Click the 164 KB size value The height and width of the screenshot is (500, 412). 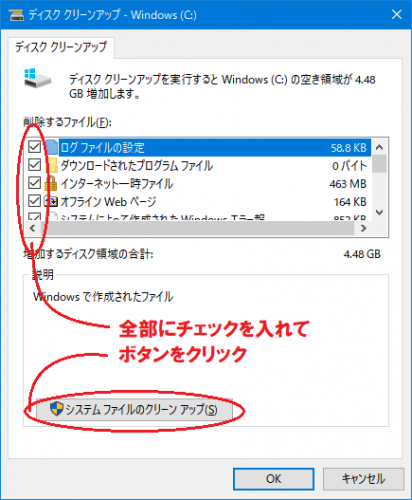pyautogui.click(x=350, y=202)
